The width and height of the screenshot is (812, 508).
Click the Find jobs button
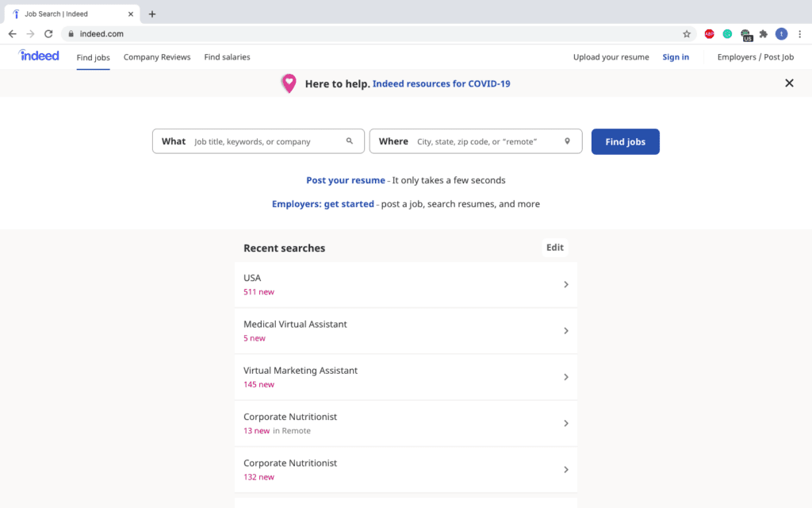click(625, 140)
